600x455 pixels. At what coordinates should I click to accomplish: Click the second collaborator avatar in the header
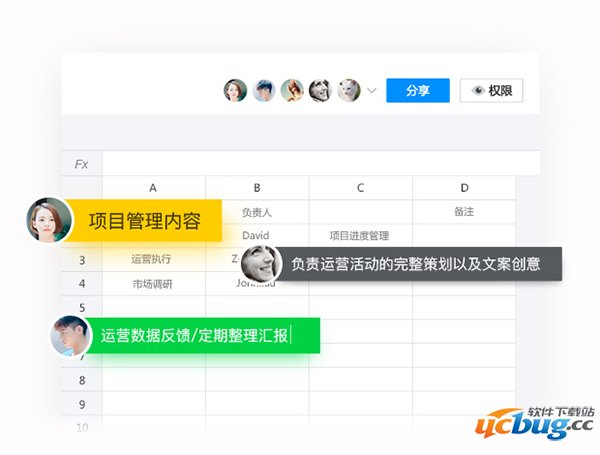tap(264, 91)
